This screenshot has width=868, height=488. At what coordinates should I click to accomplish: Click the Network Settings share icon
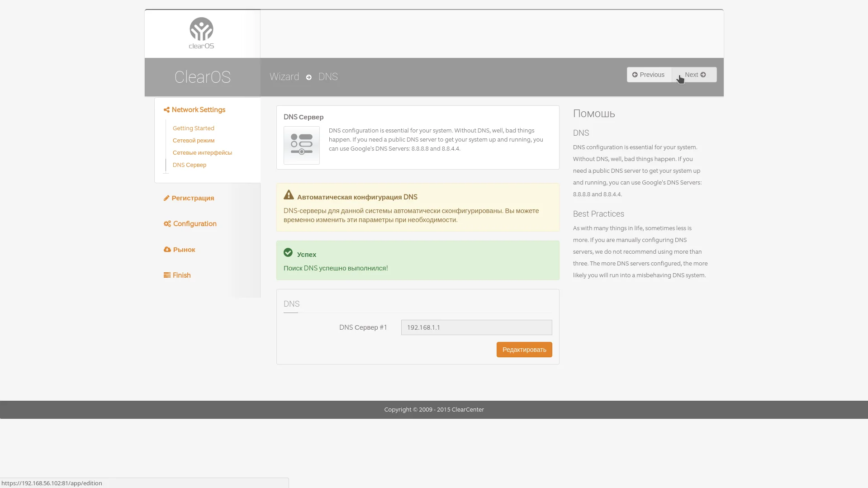[166, 110]
